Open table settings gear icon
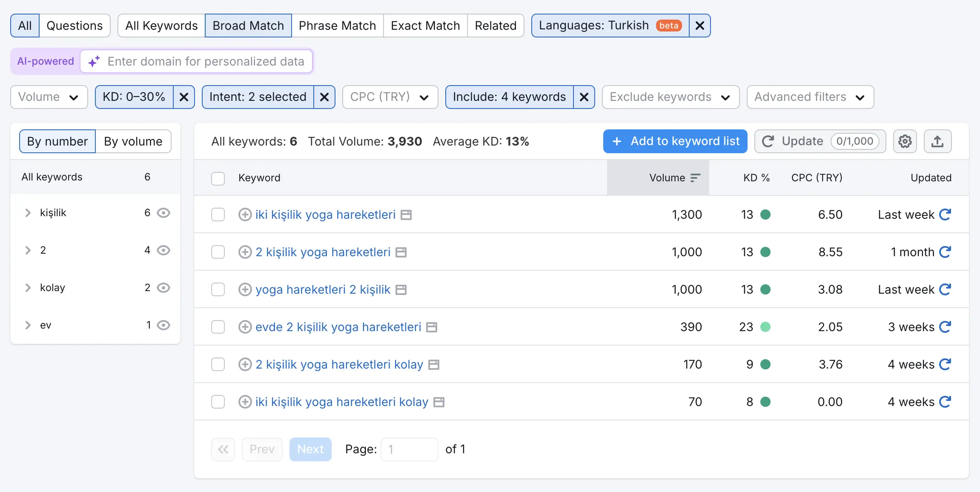 pos(905,141)
